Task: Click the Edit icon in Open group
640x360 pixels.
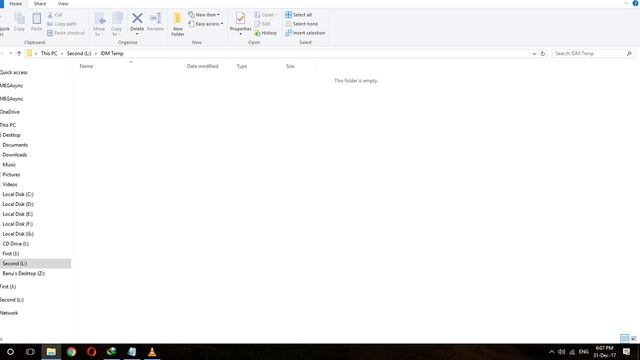Action: pyautogui.click(x=257, y=24)
